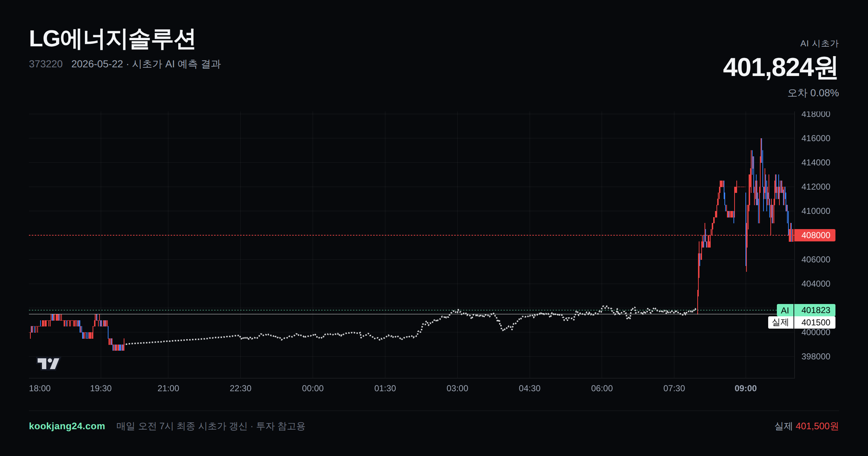Click the green AI price tag
This screenshot has height=456, width=868.
(785, 310)
